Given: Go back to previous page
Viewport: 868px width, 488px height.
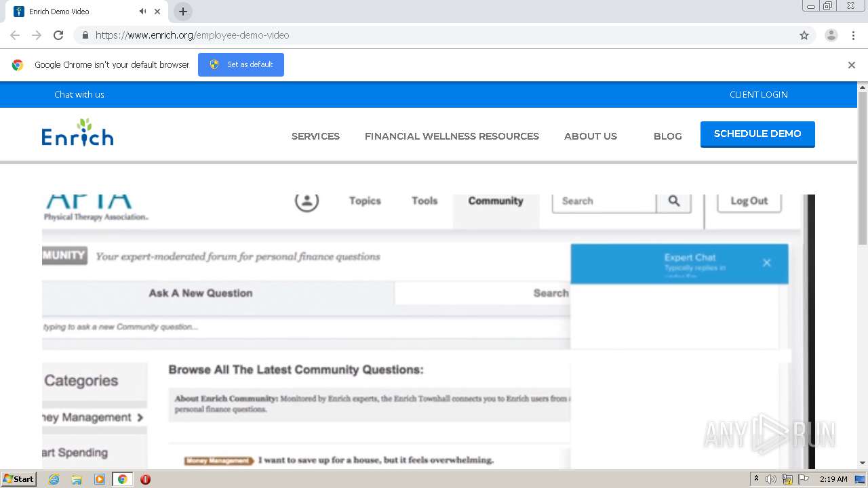Looking at the screenshot, I should click(15, 35).
